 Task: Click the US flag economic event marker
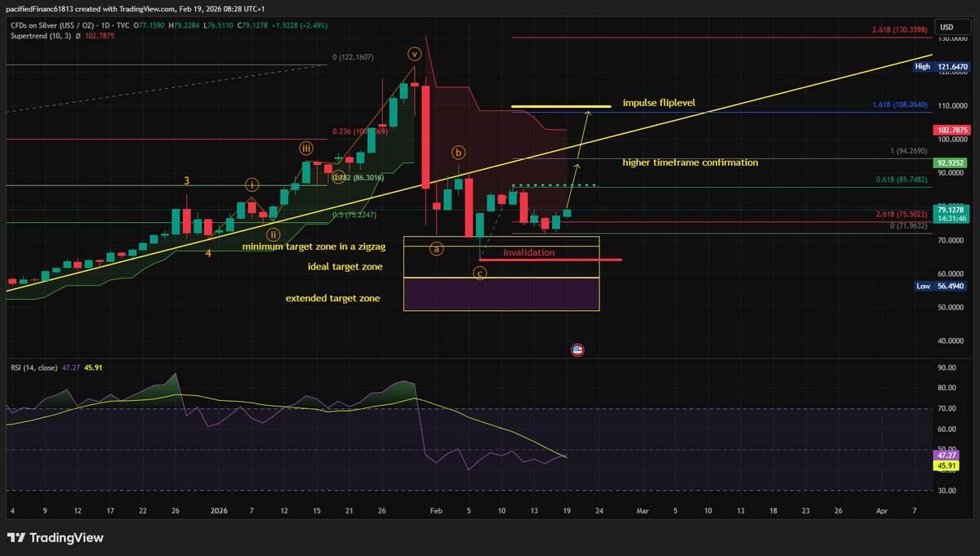pos(578,349)
